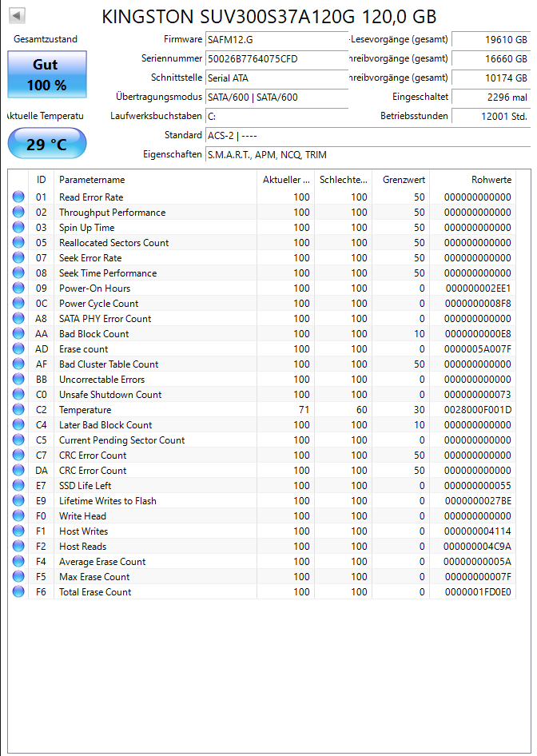Click the status dot of Later Bad Block Count
Viewport: 537px width, 756px height.
click(18, 425)
